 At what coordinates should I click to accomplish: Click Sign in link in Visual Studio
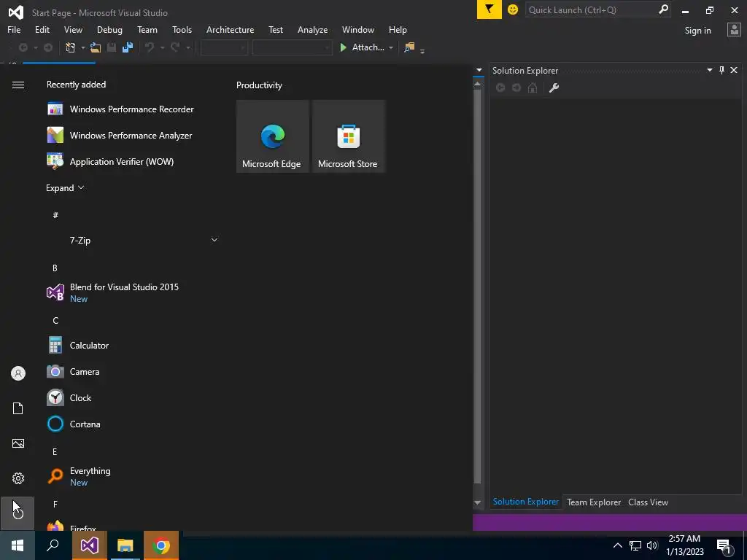697,31
